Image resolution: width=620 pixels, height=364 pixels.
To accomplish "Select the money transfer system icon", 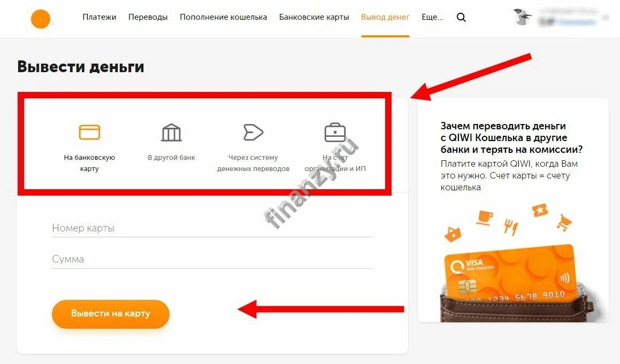I will tap(253, 132).
